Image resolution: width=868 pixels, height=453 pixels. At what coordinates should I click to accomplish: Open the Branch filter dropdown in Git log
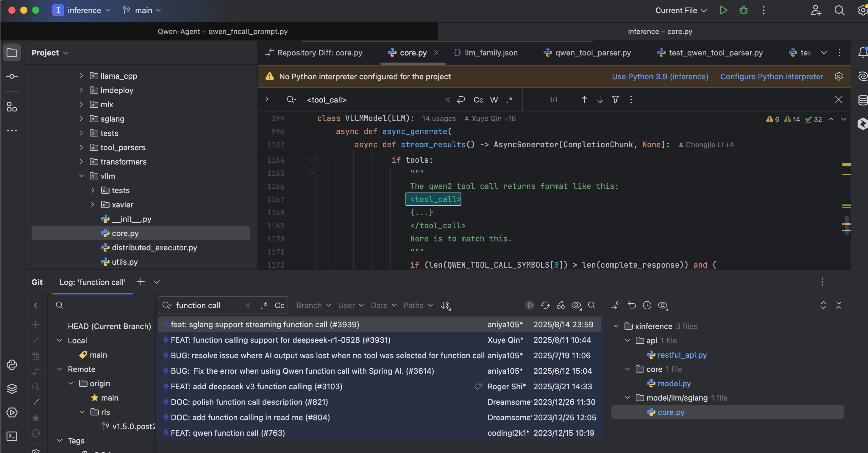[313, 305]
